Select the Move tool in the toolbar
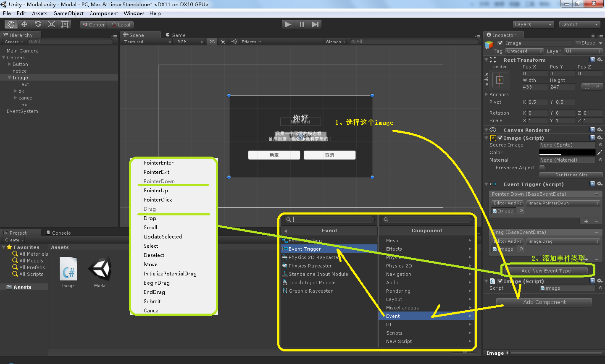This screenshot has height=364, width=605. [x=24, y=24]
